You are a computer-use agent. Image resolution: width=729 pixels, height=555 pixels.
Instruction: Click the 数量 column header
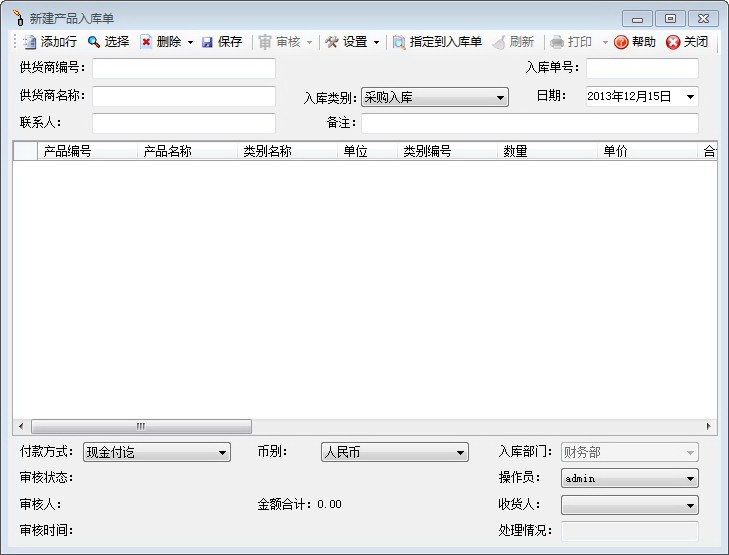point(547,151)
